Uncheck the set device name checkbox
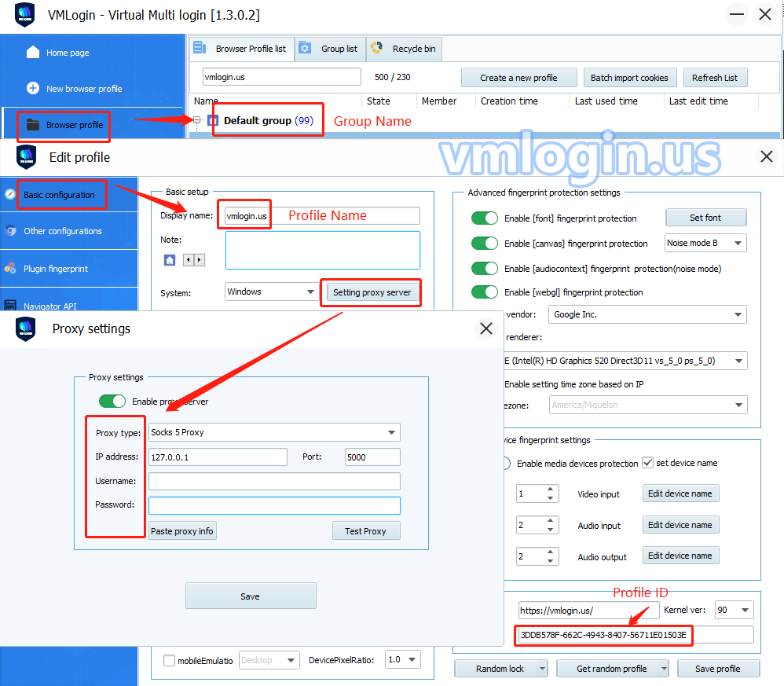Image resolution: width=784 pixels, height=686 pixels. point(648,463)
